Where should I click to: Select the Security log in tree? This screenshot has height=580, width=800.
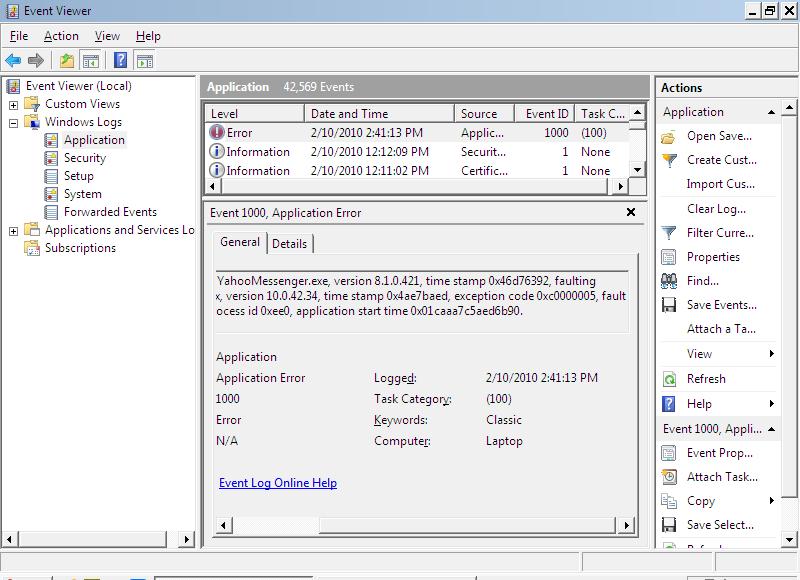coord(85,158)
